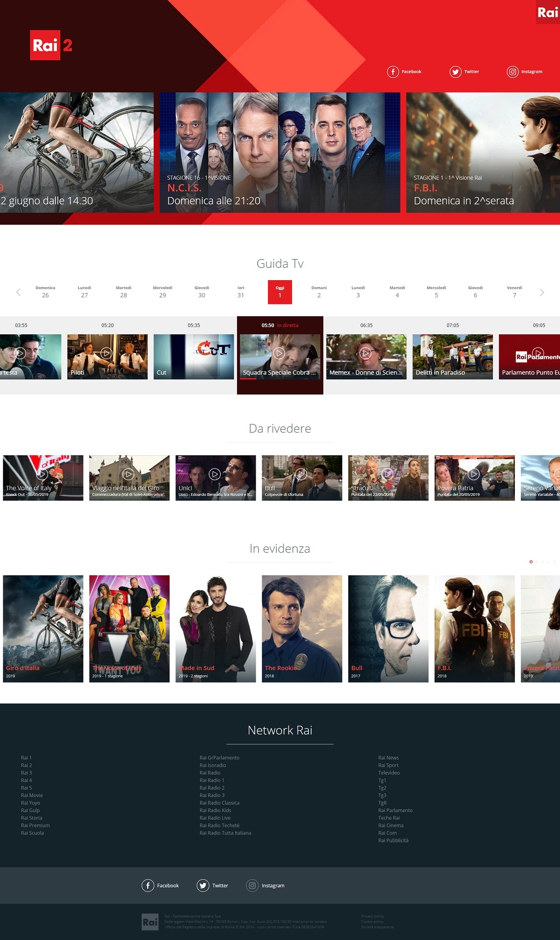Open the F.B.I. Domenica in 2^serata banner
Screen dimensions: 560x940
pyautogui.click(x=483, y=153)
